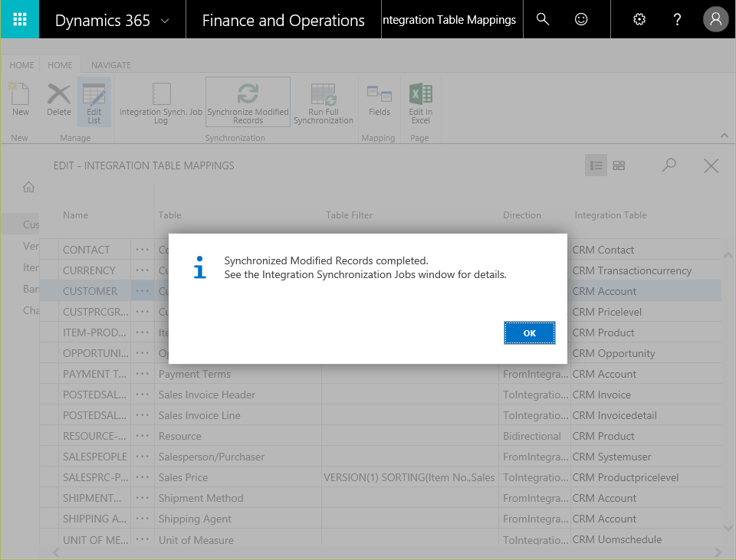Screen dimensions: 736x560
Task: Click the Shipment Method table cell
Action: pyautogui.click(x=238, y=498)
